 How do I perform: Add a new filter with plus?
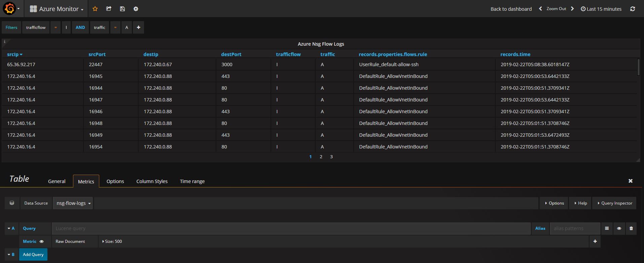pos(138,28)
